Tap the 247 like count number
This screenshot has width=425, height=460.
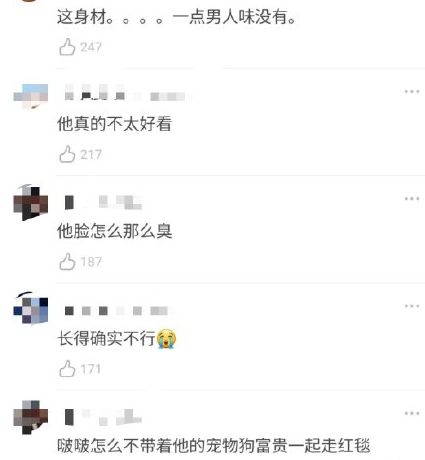91,47
